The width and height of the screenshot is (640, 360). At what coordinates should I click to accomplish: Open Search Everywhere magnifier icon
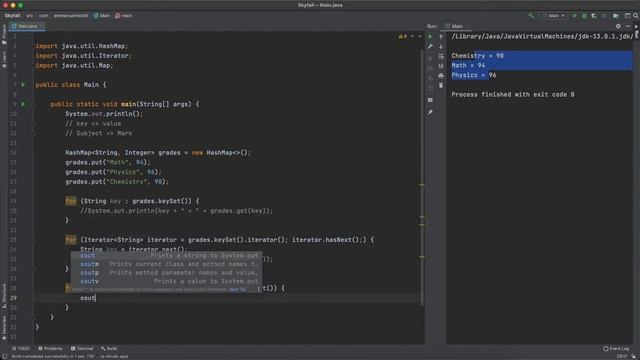[x=636, y=16]
